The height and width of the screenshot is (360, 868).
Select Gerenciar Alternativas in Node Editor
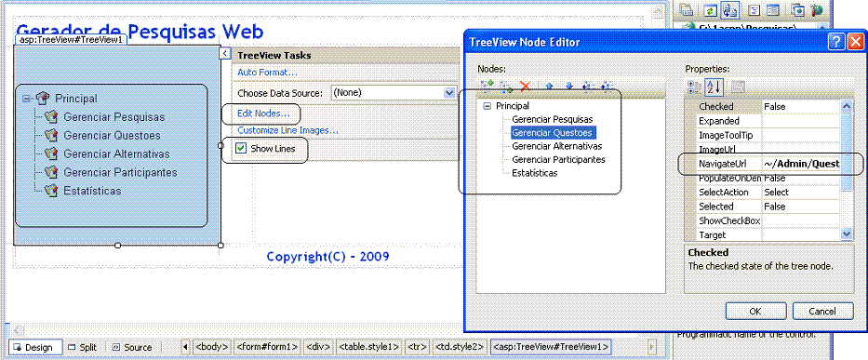click(556, 146)
